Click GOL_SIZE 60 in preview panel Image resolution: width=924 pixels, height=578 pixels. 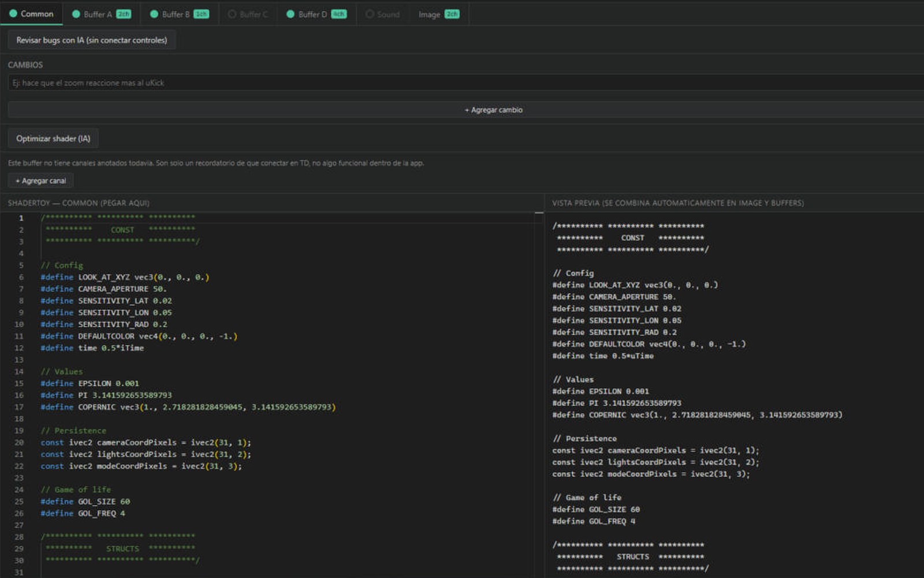(596, 510)
